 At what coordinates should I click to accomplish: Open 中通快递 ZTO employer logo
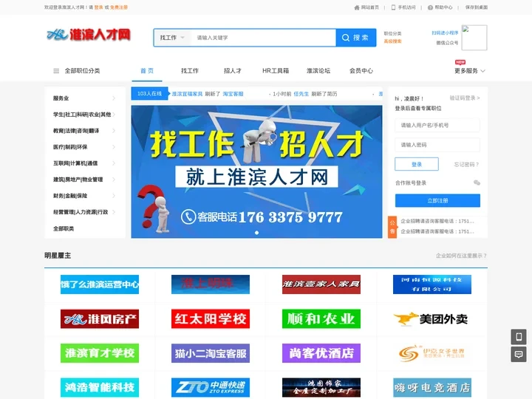click(x=211, y=387)
